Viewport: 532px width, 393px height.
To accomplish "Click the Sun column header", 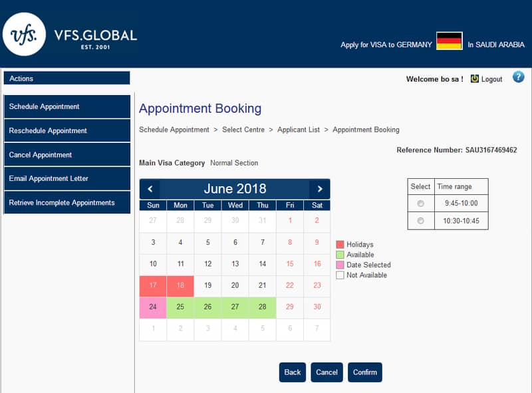I will pyautogui.click(x=153, y=205).
